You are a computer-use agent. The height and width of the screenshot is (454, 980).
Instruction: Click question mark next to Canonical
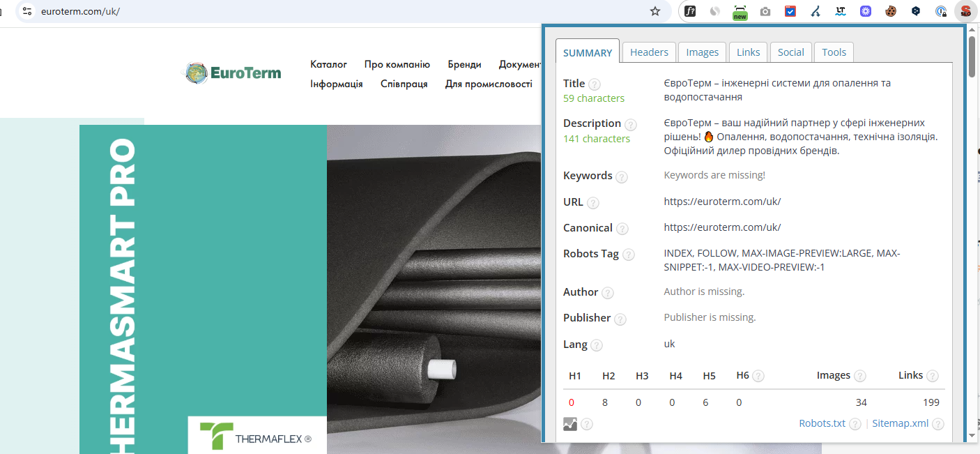[x=622, y=229]
